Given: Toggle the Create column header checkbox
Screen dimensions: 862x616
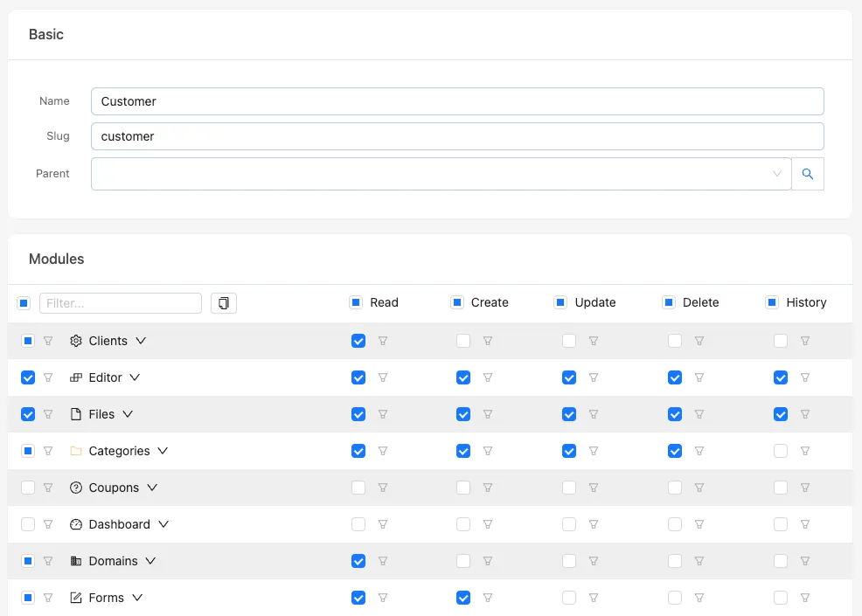Looking at the screenshot, I should pyautogui.click(x=457, y=302).
